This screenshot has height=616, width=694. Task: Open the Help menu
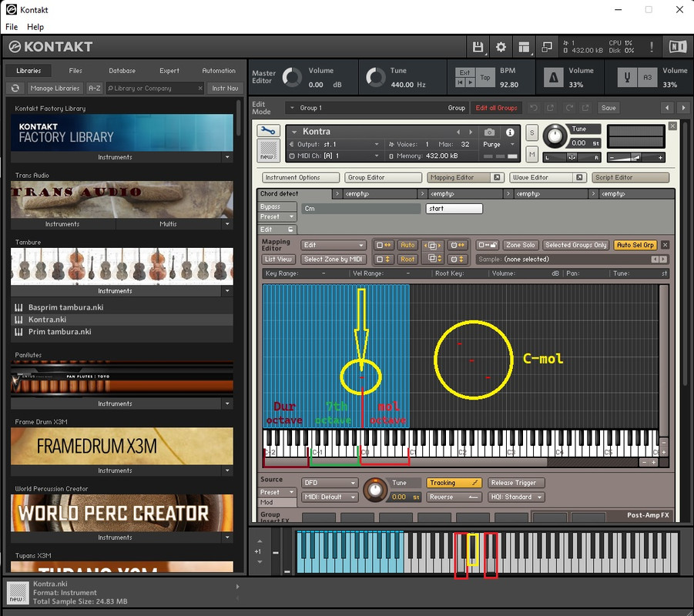tap(35, 27)
